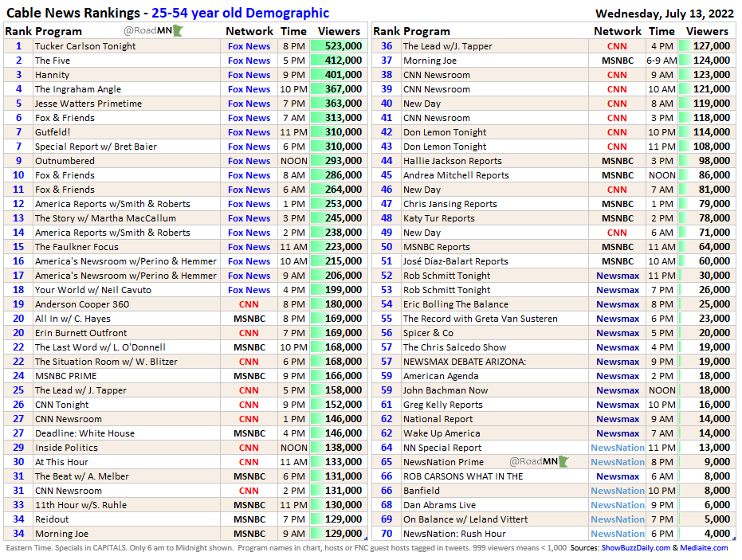Click 'Hallie Jackson Reports' program cell
Viewport: 742px width, 560px height.
point(495,161)
